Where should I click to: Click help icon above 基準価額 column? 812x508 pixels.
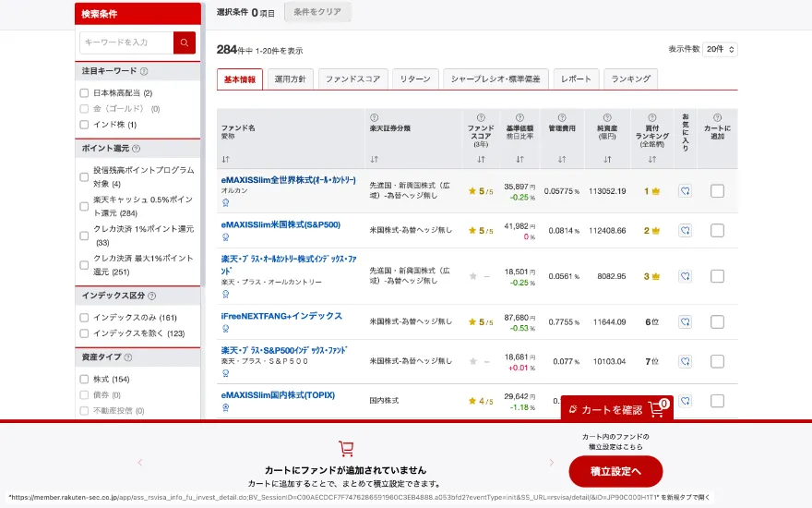(x=519, y=117)
